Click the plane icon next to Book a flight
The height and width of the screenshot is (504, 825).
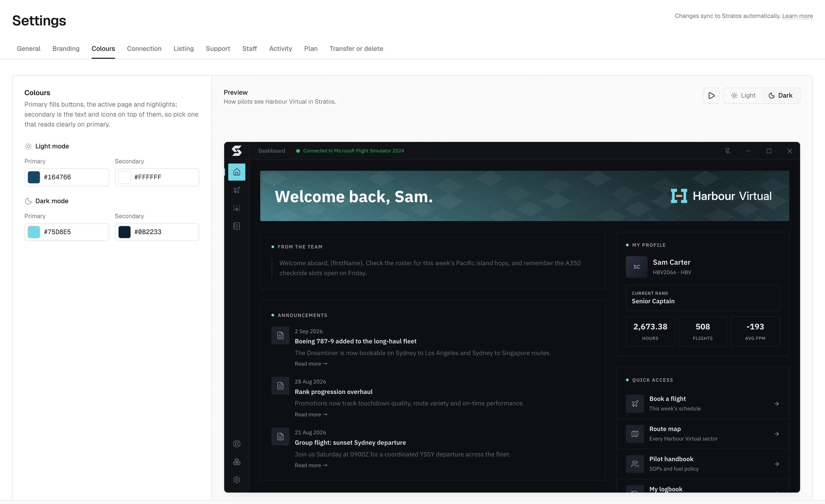[x=635, y=404]
